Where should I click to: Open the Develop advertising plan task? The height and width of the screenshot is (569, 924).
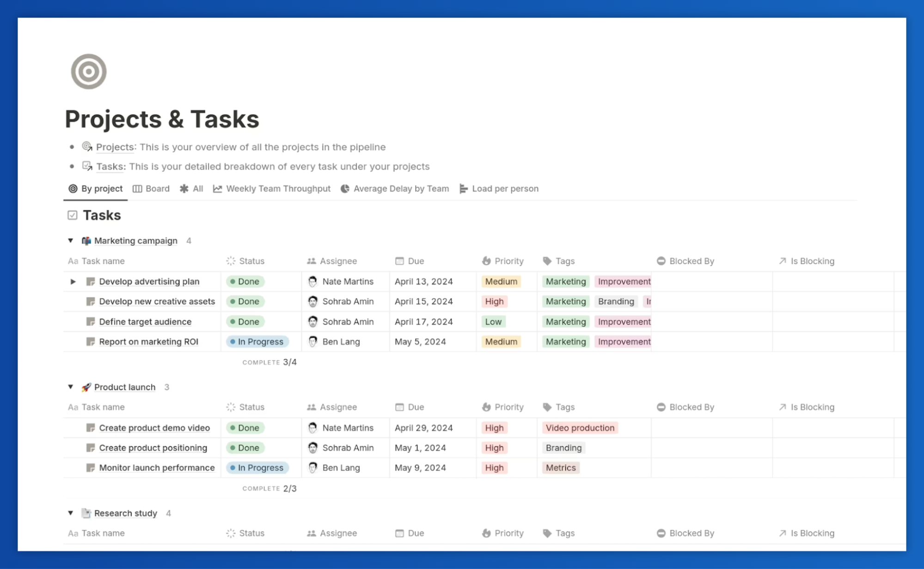click(149, 281)
